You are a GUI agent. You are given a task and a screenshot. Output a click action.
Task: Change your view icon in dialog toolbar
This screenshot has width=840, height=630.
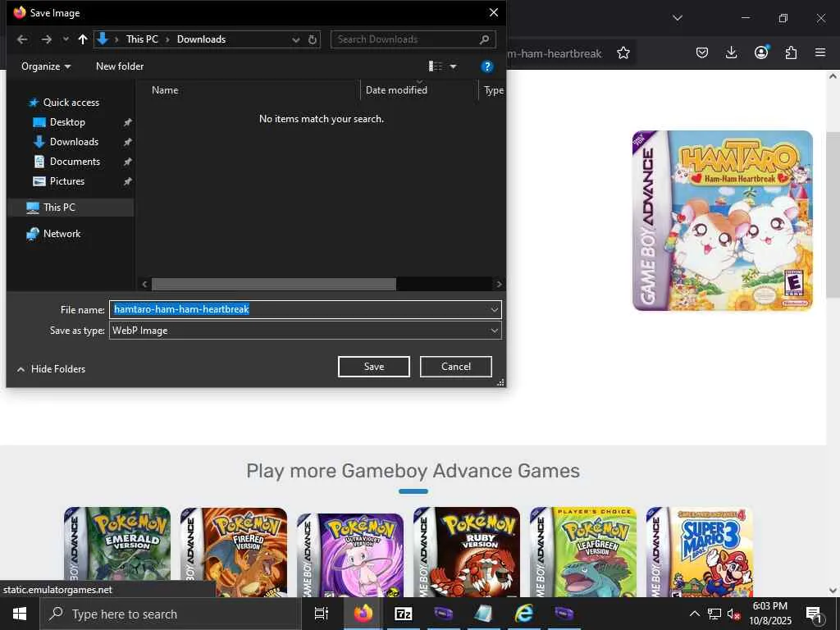coord(436,66)
